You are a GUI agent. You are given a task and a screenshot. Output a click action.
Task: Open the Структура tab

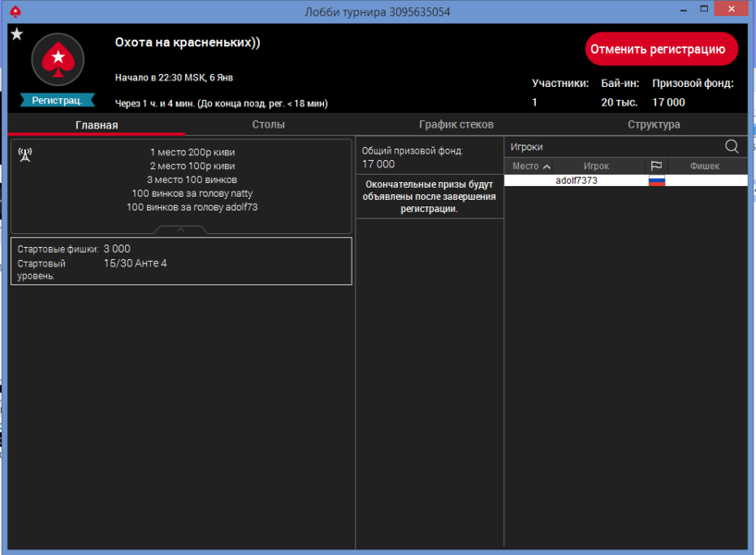(653, 125)
